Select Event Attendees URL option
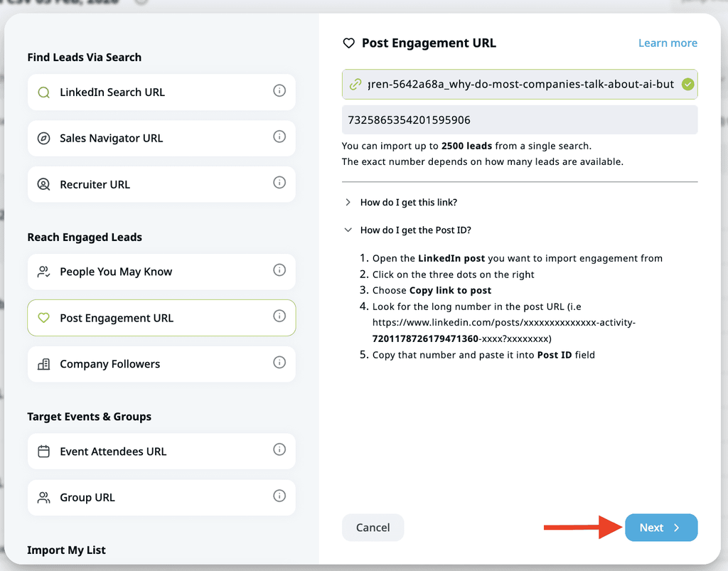Screen dimensions: 728x571 (161, 452)
